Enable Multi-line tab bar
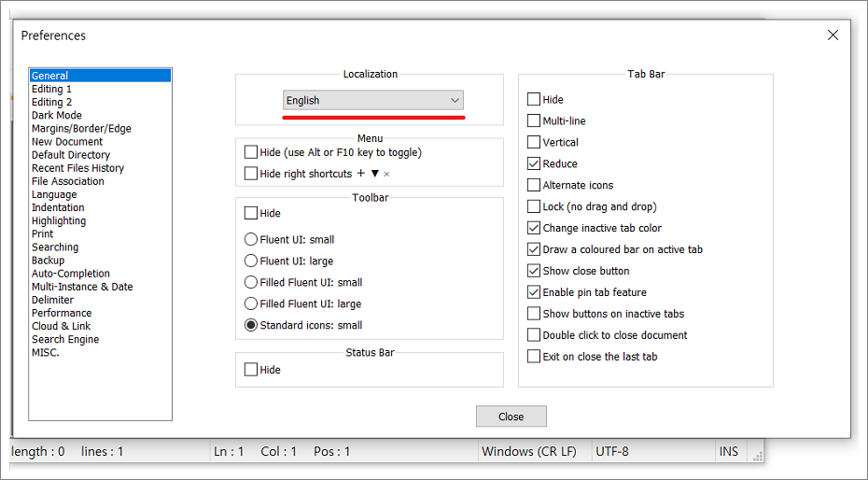 pos(534,120)
